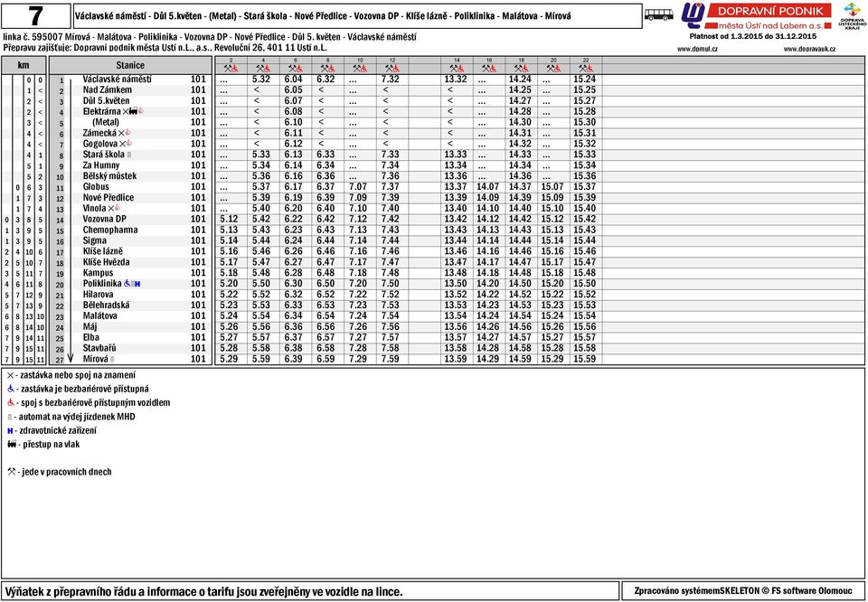
Task: Click the ticket machine legend icon
Action: [x=9, y=417]
